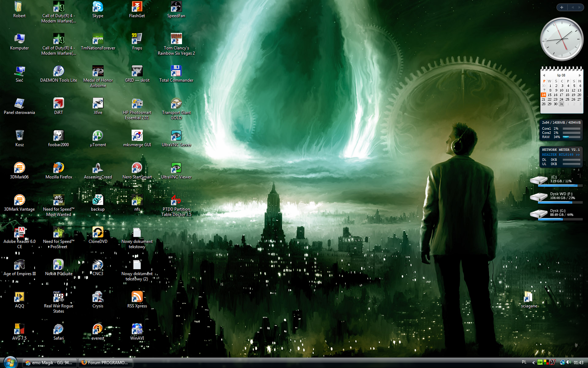Viewport: 588px width, 368px height.
Task: Go to previous month in calendar gadget
Action: click(x=544, y=75)
